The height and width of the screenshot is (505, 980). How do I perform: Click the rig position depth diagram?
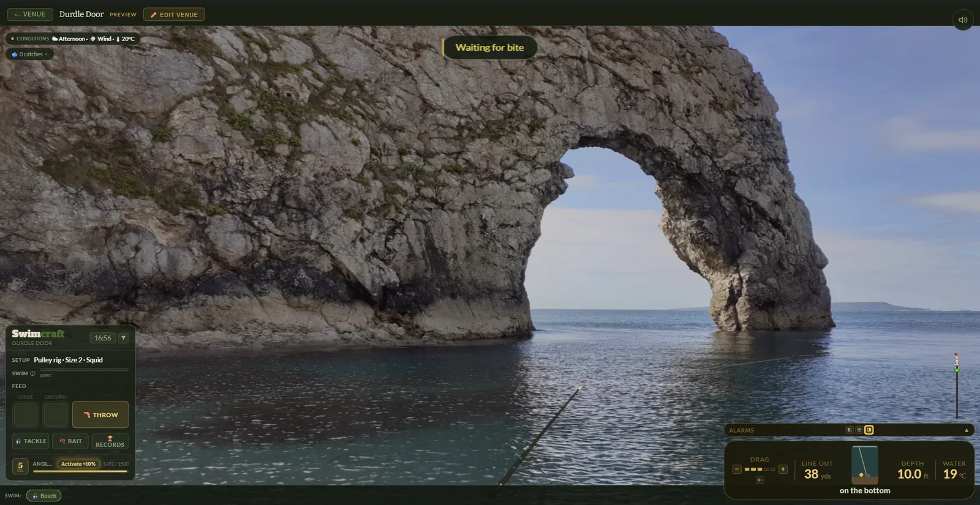coord(864,465)
